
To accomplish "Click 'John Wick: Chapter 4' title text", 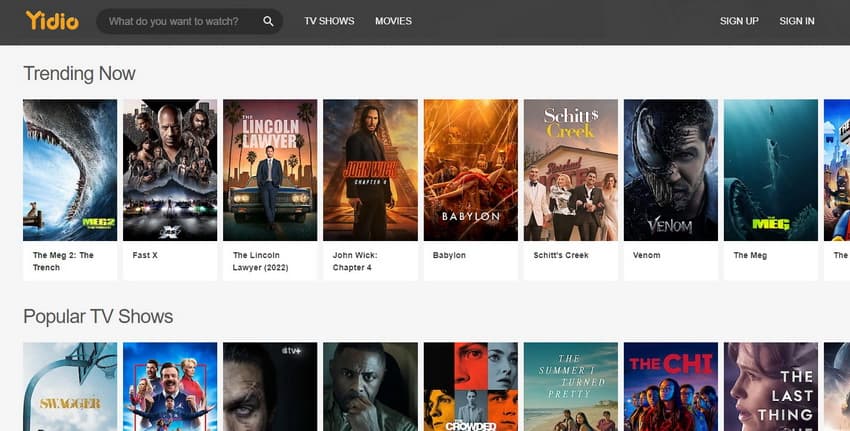I will [x=355, y=261].
